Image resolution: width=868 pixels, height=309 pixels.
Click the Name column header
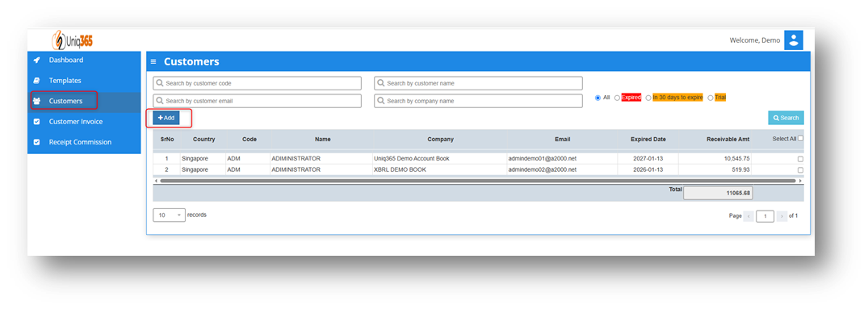click(322, 140)
